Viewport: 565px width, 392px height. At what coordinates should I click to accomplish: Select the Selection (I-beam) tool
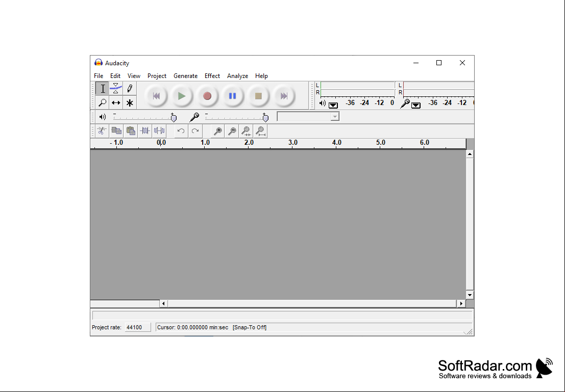point(103,89)
